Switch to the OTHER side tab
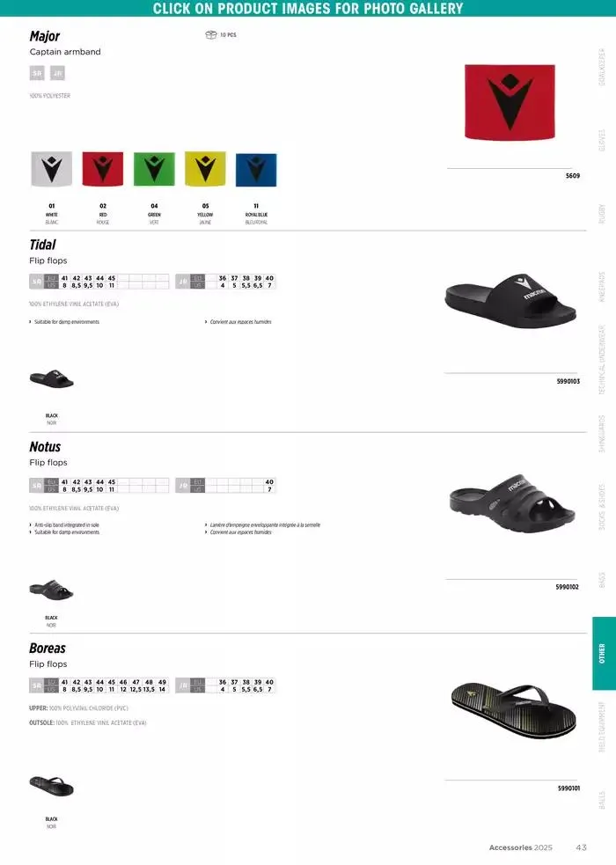This screenshot has width=616, height=865. point(603,653)
